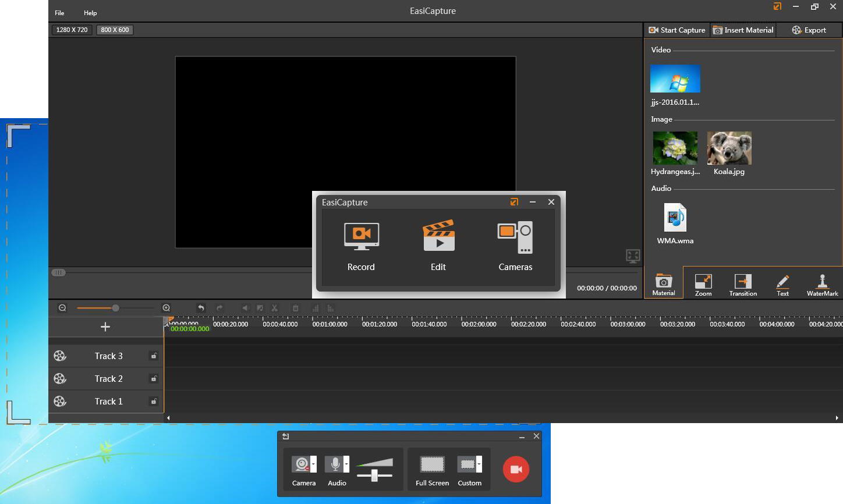
Task: Undo the last timeline action
Action: (x=201, y=308)
